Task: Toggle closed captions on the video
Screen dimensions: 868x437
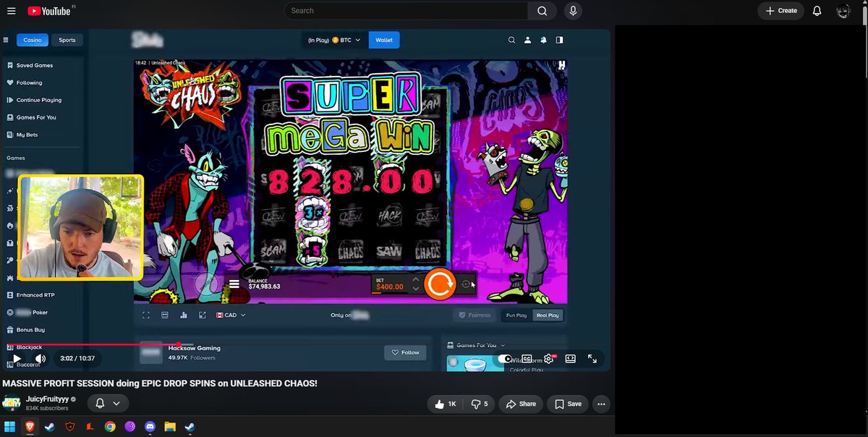Action: point(527,358)
